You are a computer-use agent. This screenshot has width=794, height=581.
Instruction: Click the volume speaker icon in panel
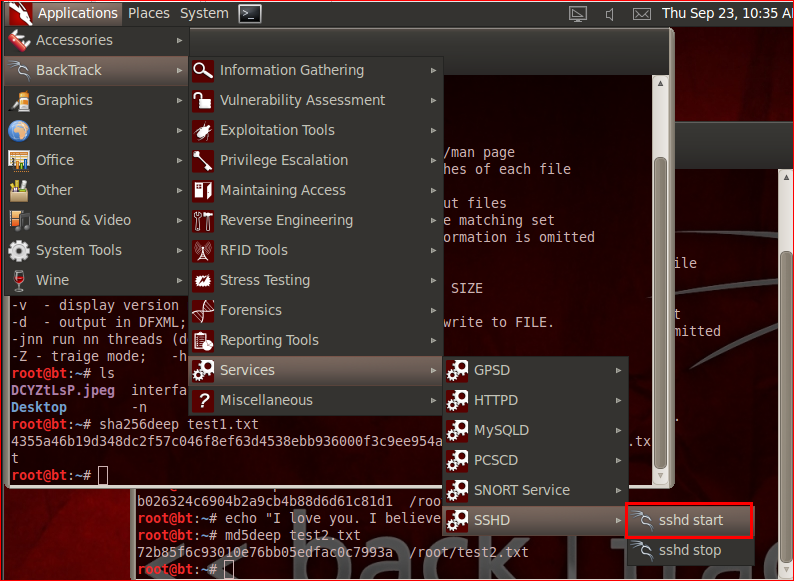click(x=610, y=14)
